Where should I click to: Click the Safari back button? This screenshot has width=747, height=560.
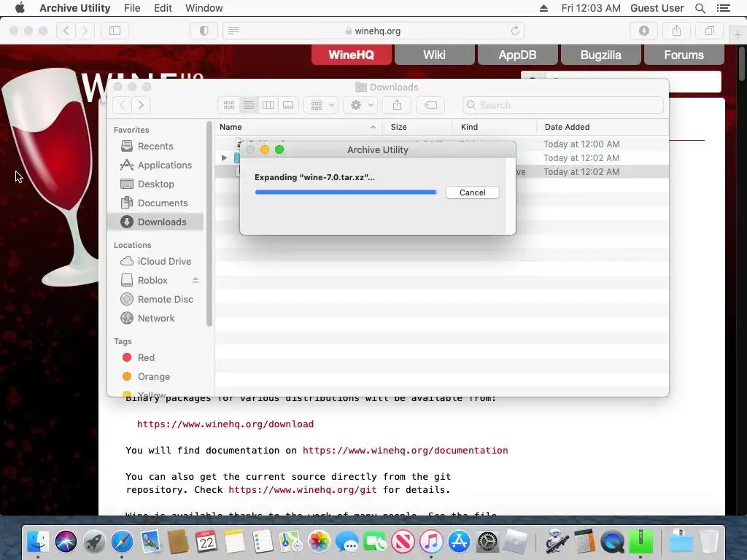pos(66,31)
